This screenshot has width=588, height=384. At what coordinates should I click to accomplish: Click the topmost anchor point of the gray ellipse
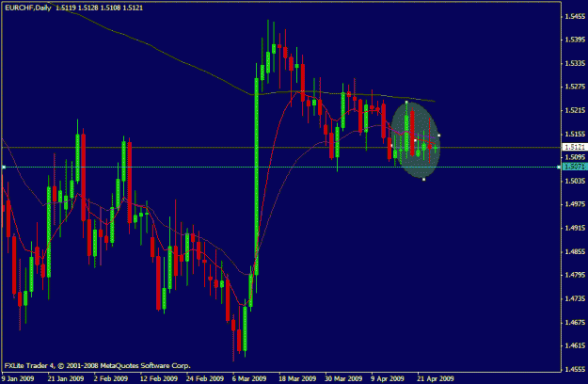pos(406,102)
